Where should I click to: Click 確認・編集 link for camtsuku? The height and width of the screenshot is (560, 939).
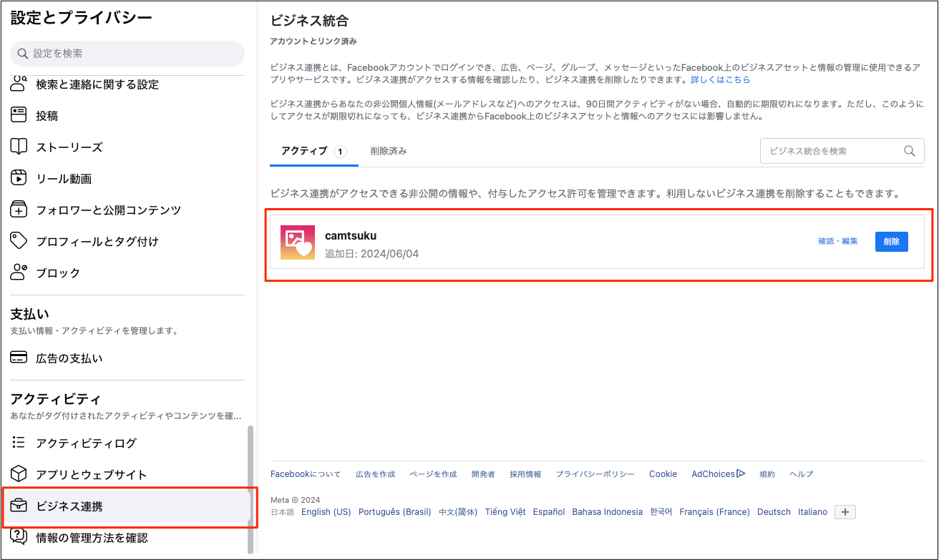pos(838,242)
